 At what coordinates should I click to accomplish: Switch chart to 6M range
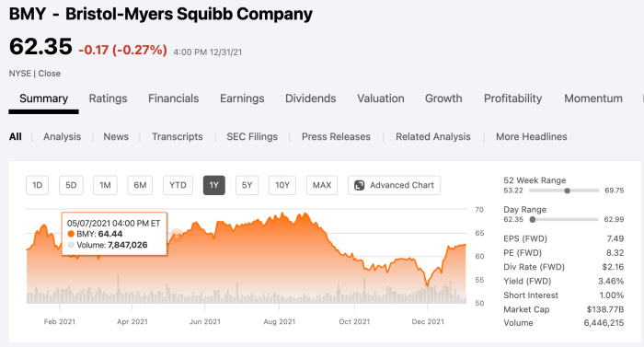(140, 185)
